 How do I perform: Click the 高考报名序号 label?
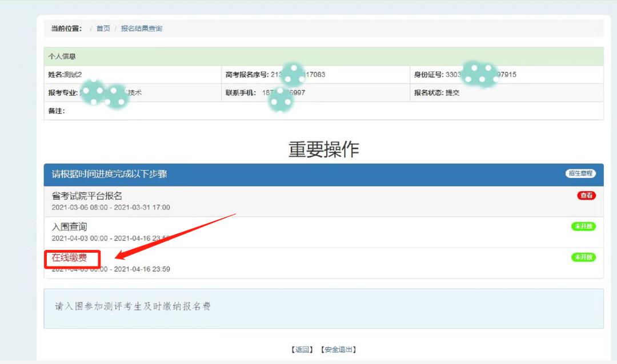pyautogui.click(x=247, y=74)
